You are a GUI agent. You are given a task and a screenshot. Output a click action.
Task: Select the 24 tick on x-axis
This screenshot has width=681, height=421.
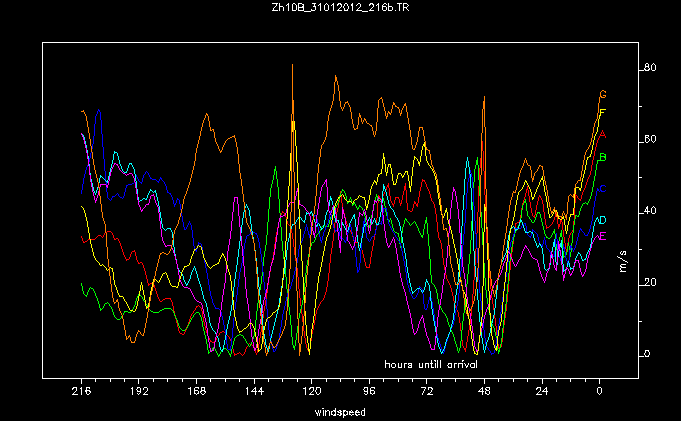pyautogui.click(x=543, y=392)
